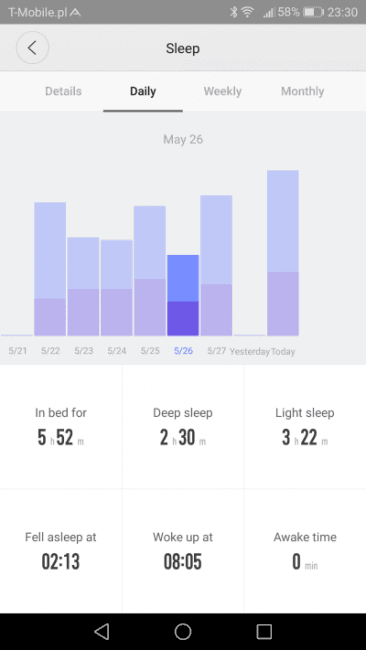Tap the Bluetooth status icon

pos(234,12)
